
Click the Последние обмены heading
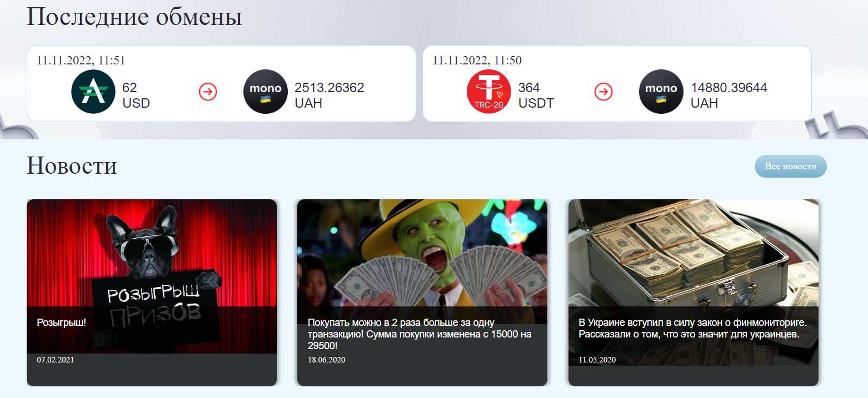134,17
